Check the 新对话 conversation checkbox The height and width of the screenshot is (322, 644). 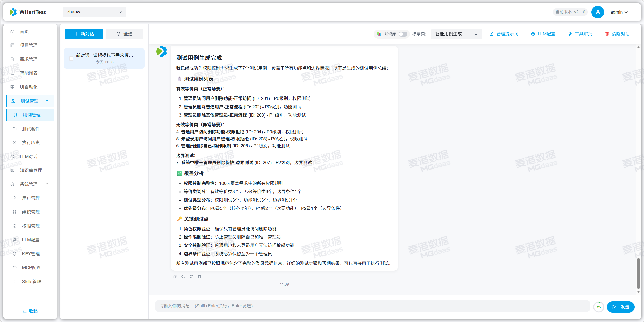71,58
